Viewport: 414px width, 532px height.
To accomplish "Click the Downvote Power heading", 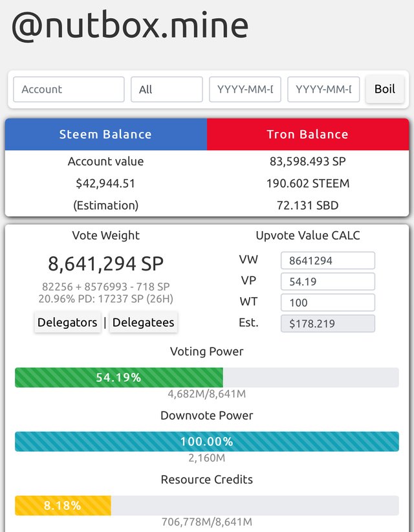I will (207, 416).
